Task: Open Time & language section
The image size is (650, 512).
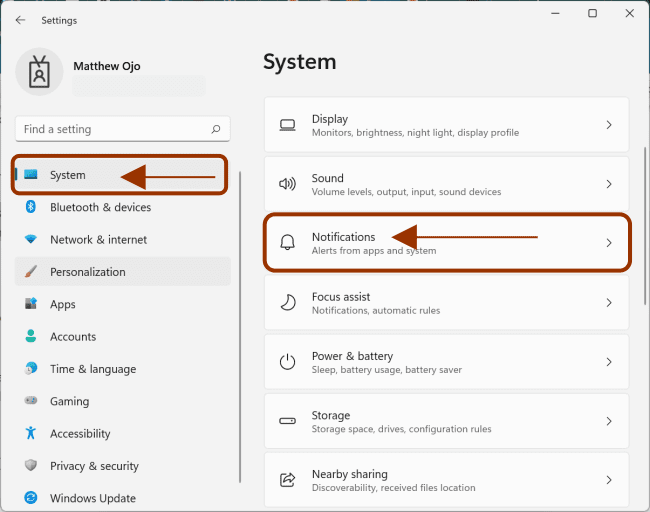Action: click(x=123, y=369)
